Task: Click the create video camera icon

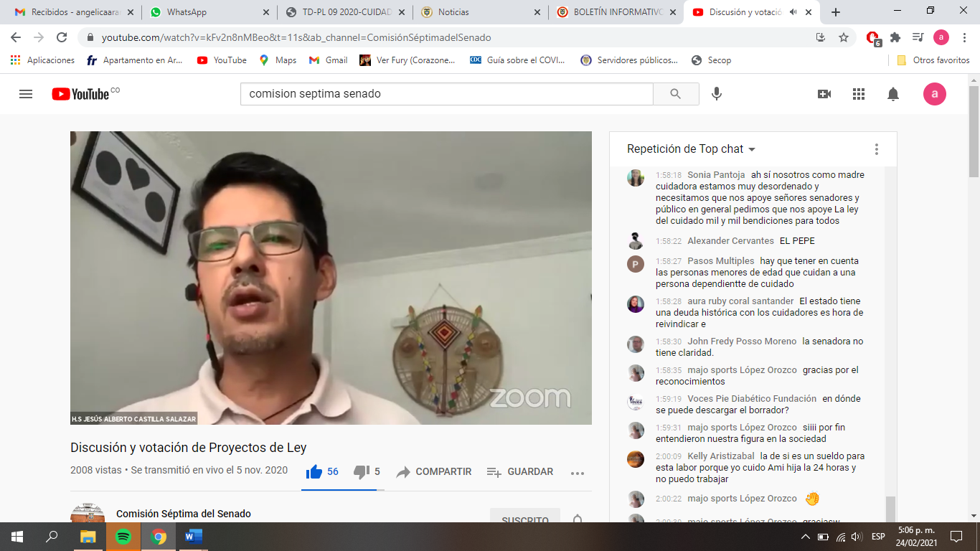Action: click(x=824, y=94)
